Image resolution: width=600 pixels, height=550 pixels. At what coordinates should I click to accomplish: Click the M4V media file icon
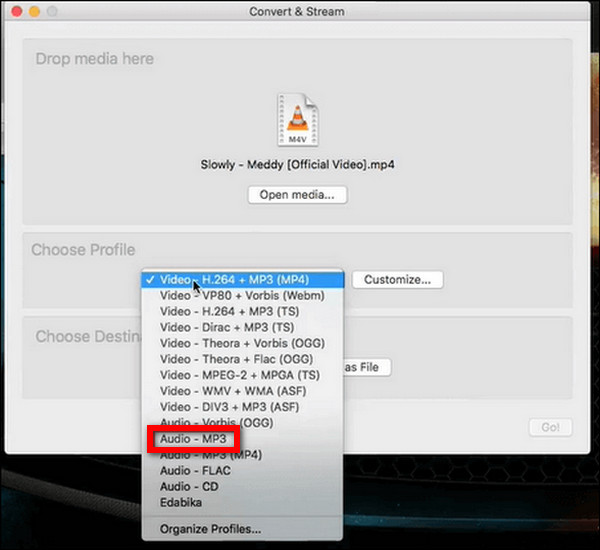pyautogui.click(x=298, y=119)
